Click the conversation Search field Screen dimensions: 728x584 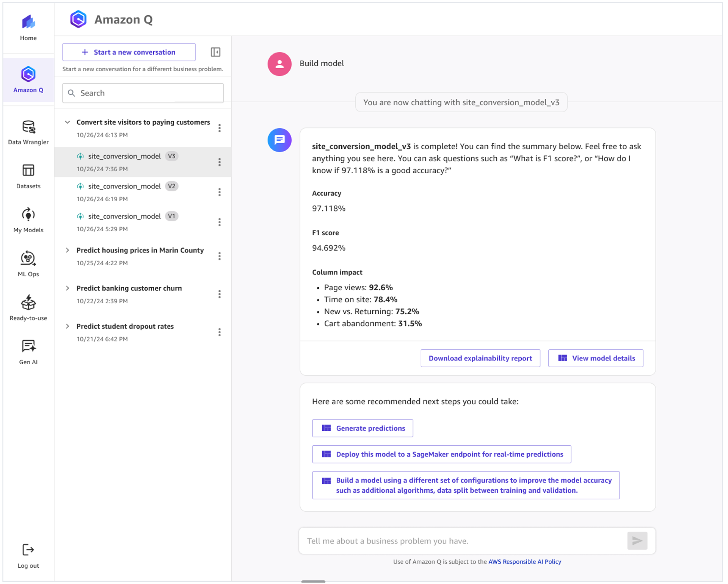tap(143, 93)
